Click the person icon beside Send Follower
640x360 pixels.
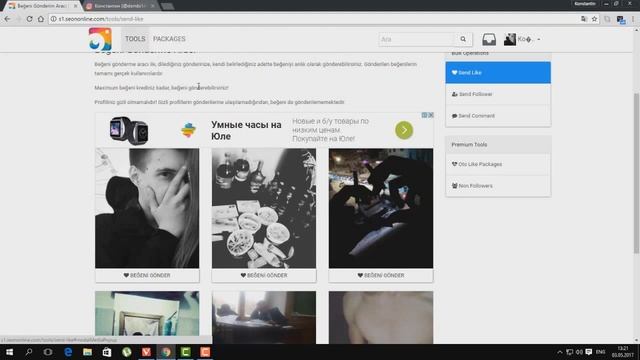click(x=454, y=94)
